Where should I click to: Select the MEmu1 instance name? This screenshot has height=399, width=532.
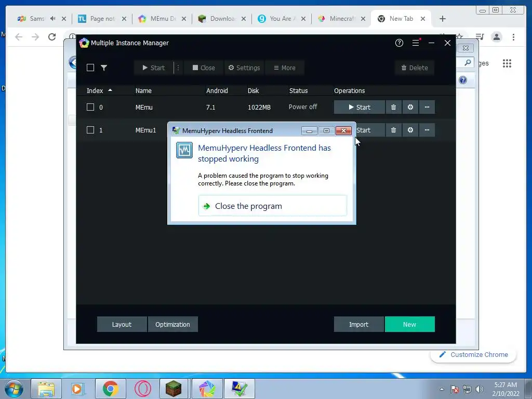(x=145, y=130)
